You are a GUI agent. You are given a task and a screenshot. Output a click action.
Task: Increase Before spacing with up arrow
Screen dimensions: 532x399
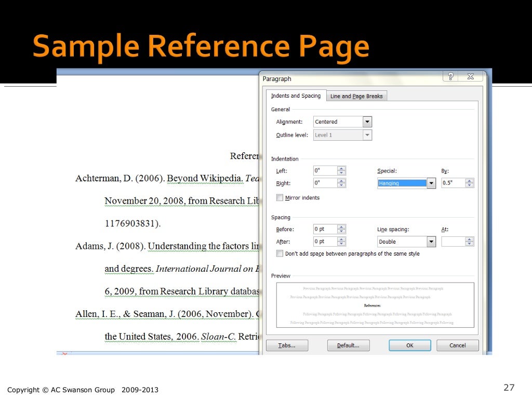(341, 227)
